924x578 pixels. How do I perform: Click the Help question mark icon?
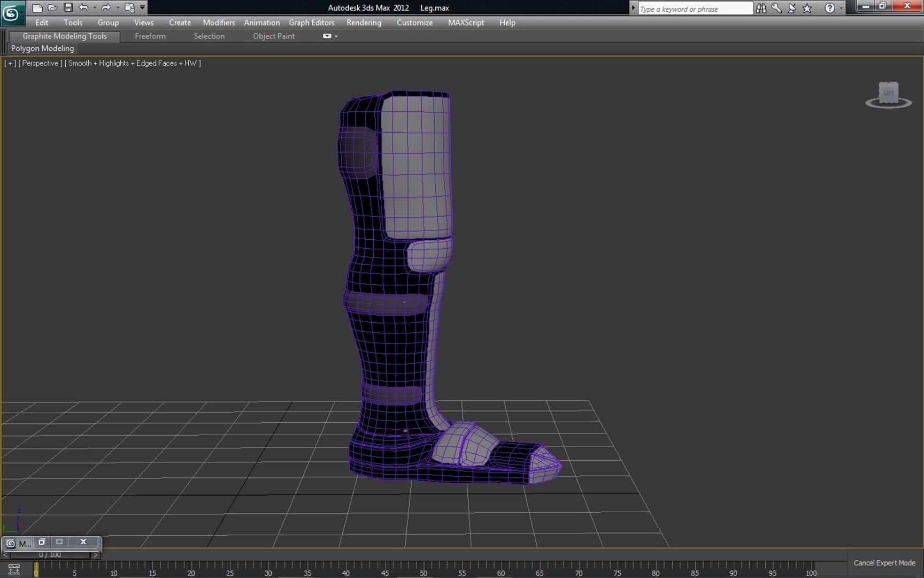(x=829, y=8)
